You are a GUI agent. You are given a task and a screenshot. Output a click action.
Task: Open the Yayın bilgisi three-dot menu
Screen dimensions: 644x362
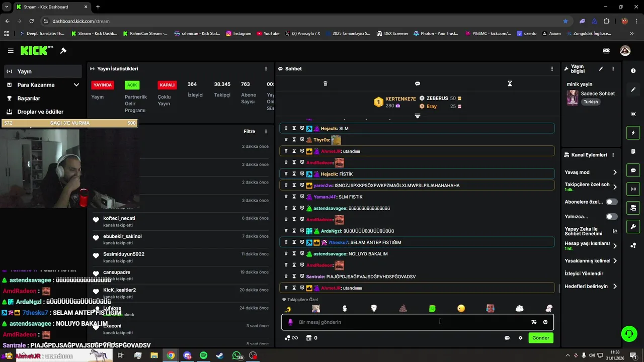(x=613, y=69)
